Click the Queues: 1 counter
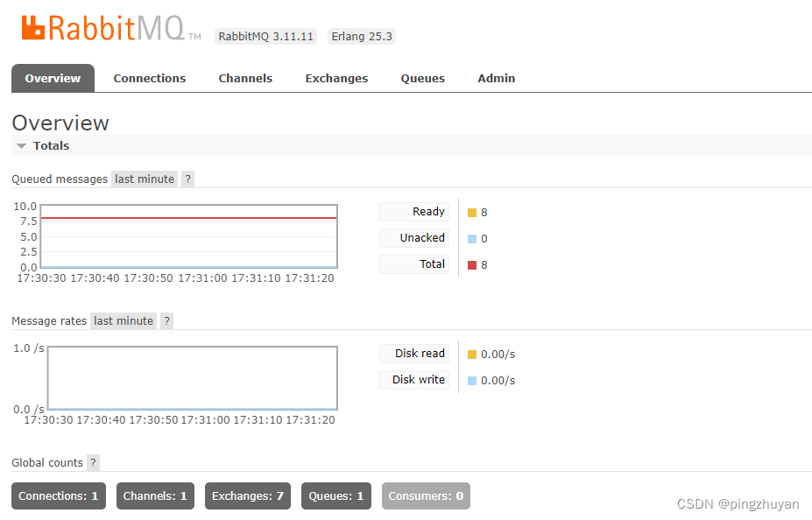Image resolution: width=812 pixels, height=520 pixels. 335,495
